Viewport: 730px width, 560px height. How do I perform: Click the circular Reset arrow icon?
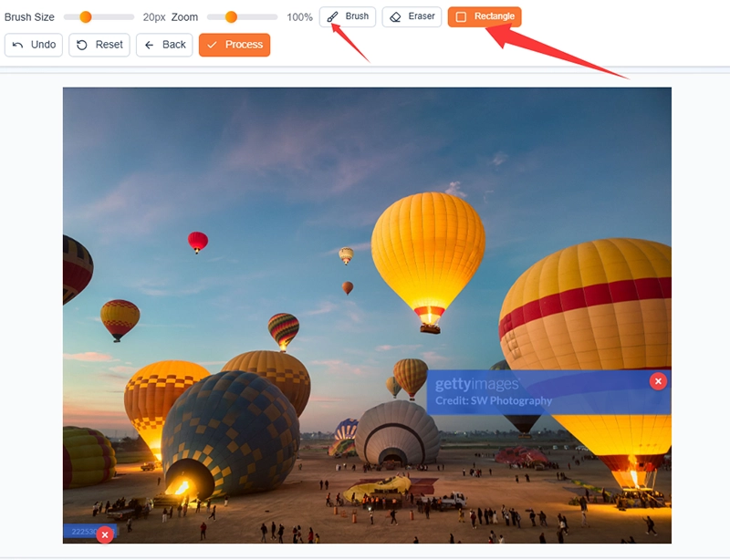(84, 45)
